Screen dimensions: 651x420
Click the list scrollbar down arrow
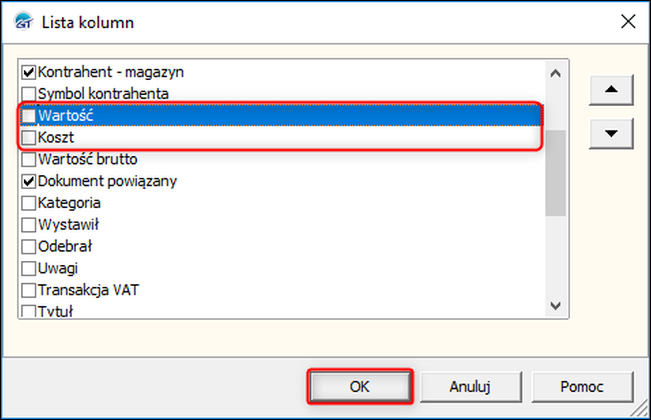[x=556, y=306]
